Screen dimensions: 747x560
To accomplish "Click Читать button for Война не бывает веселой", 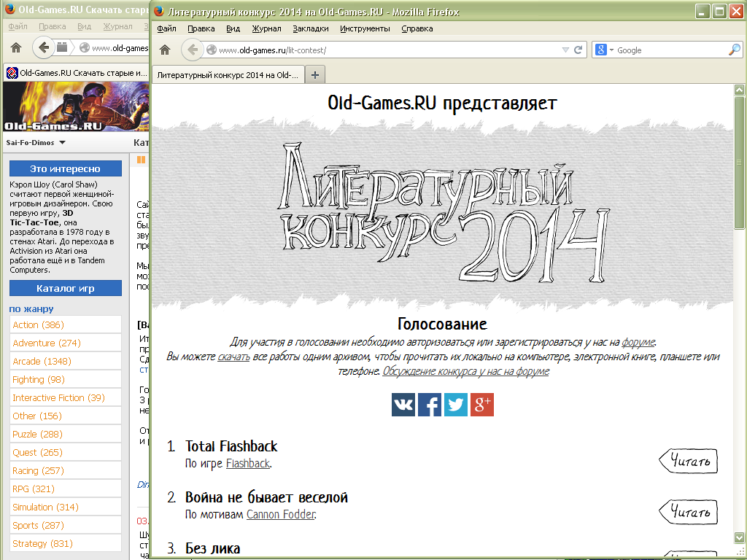I will (689, 511).
